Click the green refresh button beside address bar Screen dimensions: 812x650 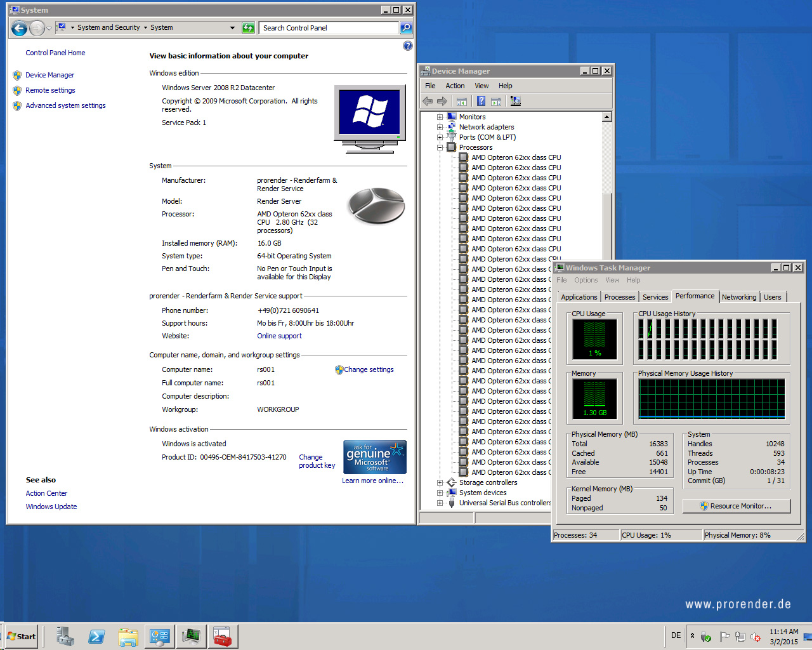click(x=248, y=28)
